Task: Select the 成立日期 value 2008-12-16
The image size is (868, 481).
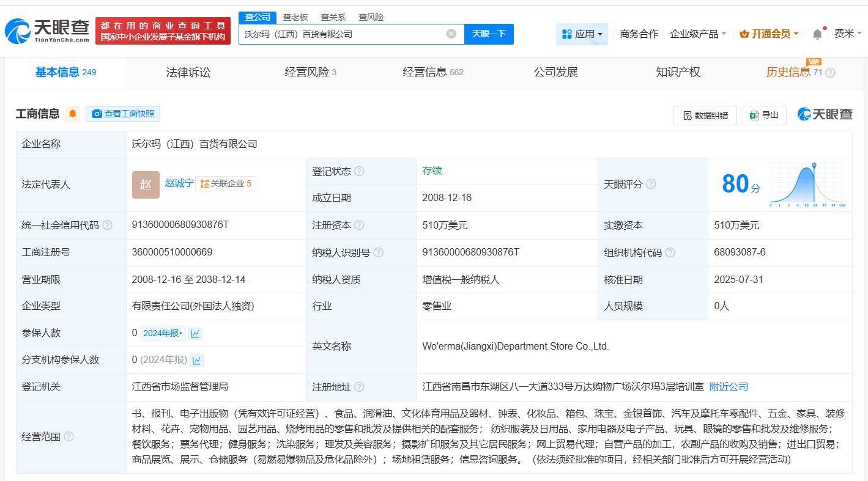Action: [x=447, y=198]
